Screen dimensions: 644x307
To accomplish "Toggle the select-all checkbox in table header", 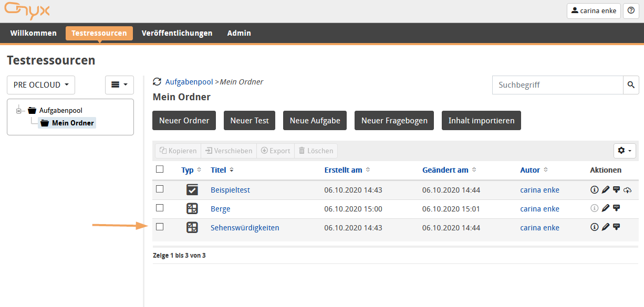I will [x=160, y=170].
